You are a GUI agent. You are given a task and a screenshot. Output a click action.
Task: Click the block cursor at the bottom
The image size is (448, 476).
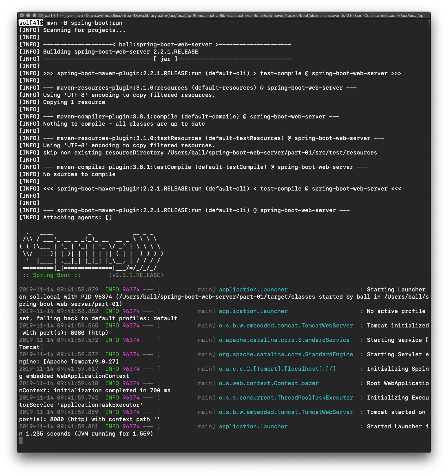tap(21, 441)
